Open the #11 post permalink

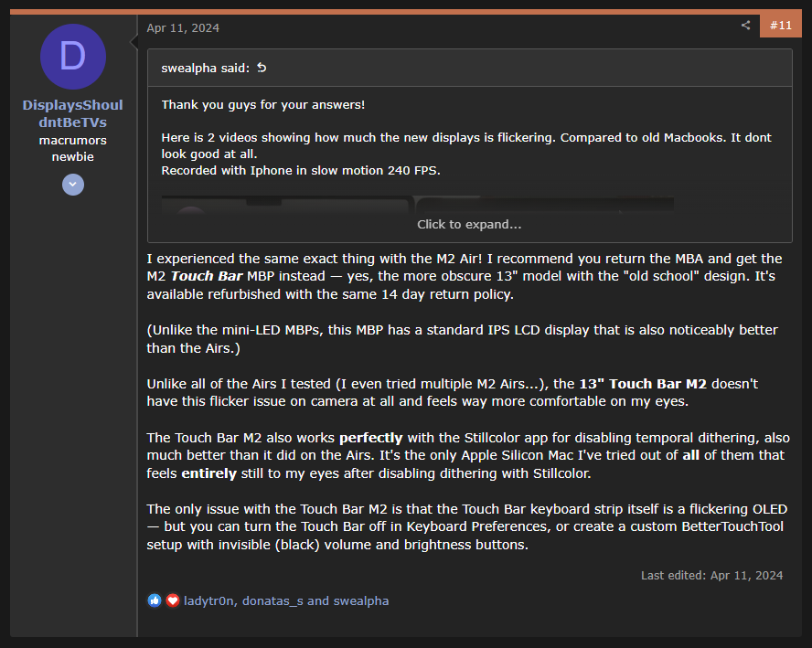(x=780, y=26)
